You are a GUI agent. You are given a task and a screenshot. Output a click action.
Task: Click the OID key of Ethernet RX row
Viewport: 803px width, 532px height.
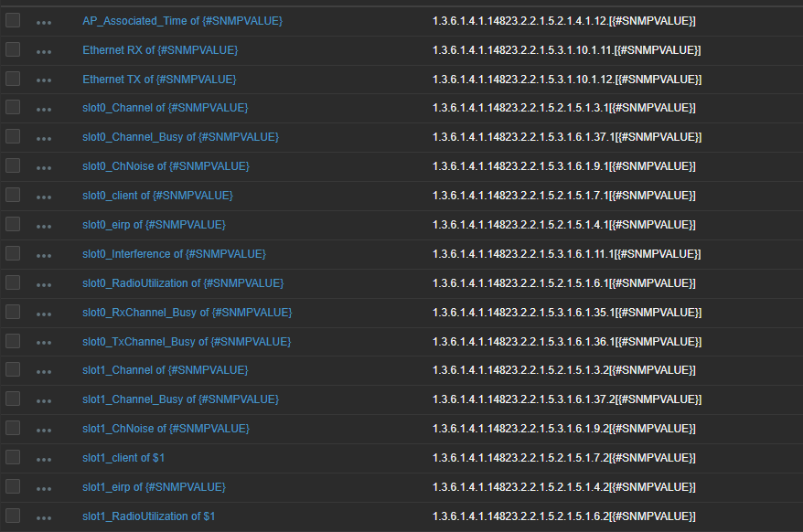(x=566, y=49)
